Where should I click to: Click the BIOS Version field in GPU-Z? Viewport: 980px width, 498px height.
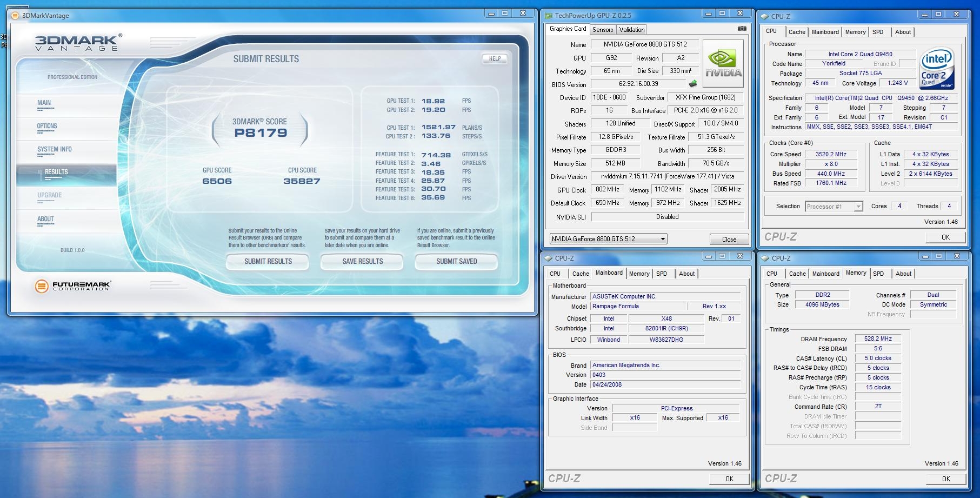638,84
